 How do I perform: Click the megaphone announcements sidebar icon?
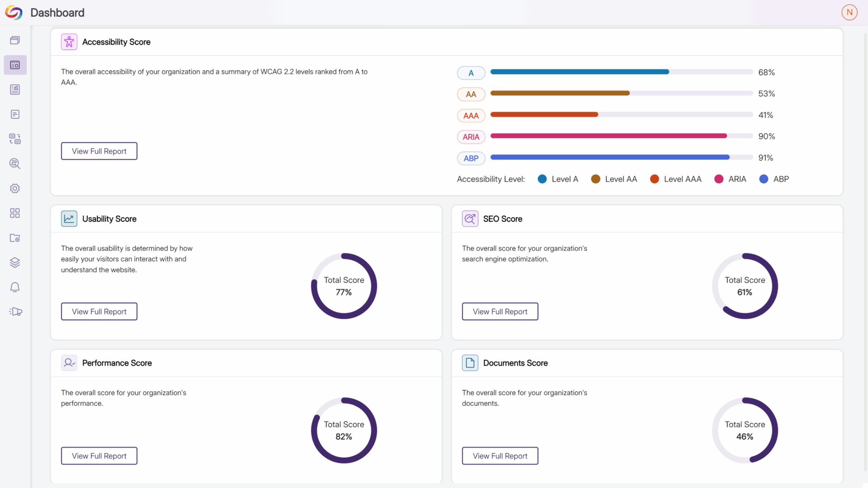point(16,312)
